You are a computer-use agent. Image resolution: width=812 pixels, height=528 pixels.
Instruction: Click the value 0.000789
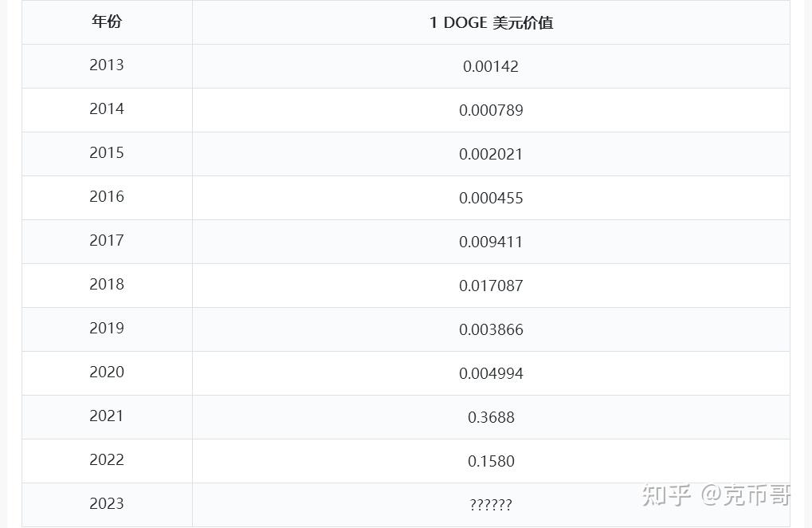click(491, 110)
